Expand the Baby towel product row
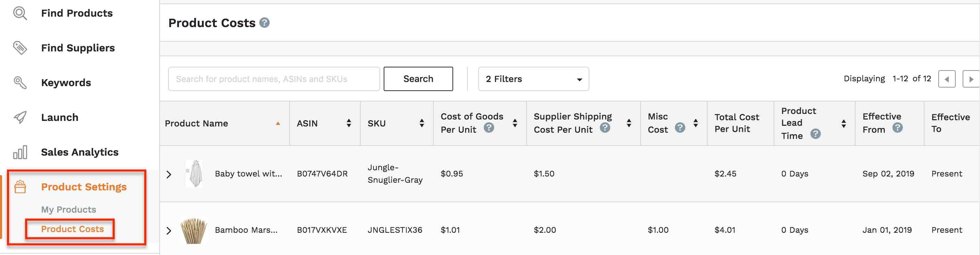The width and height of the screenshot is (980, 255). pyautogui.click(x=169, y=174)
